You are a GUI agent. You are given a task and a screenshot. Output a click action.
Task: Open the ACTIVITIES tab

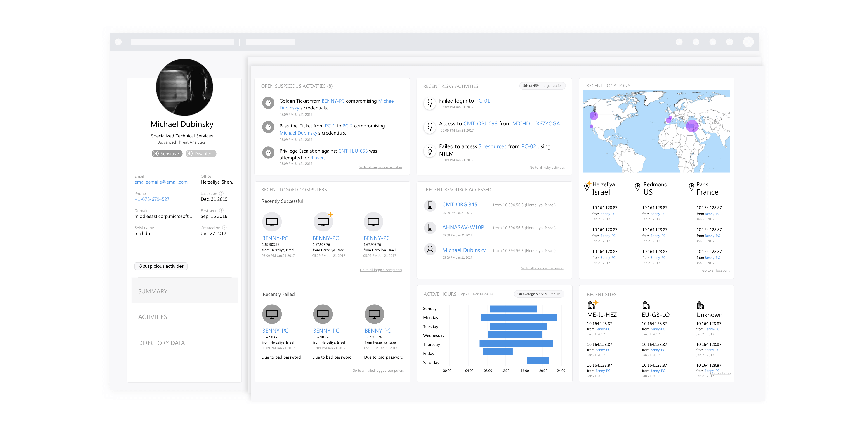(x=153, y=317)
